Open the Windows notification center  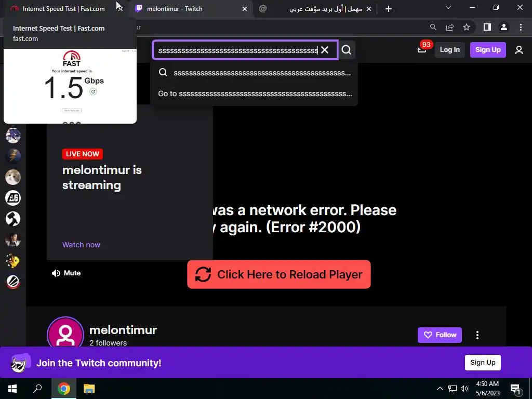tap(516, 389)
